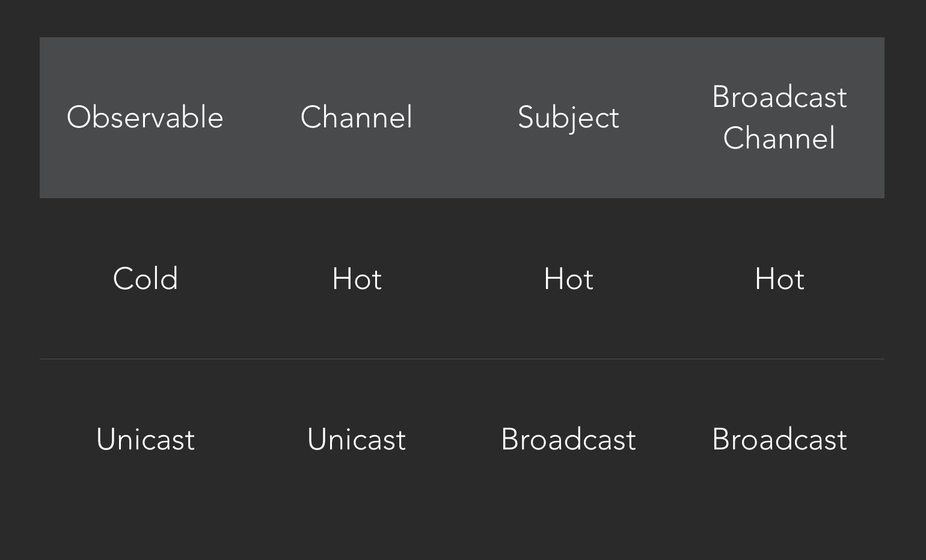Viewport: 926px width, 560px height.
Task: Click the Observable column header
Action: tap(145, 117)
